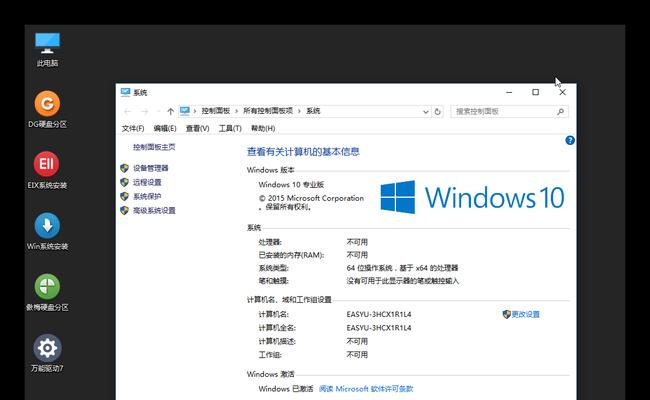The image size is (650, 400).
Task: Open the 帮助(H) menu
Action: 263,128
